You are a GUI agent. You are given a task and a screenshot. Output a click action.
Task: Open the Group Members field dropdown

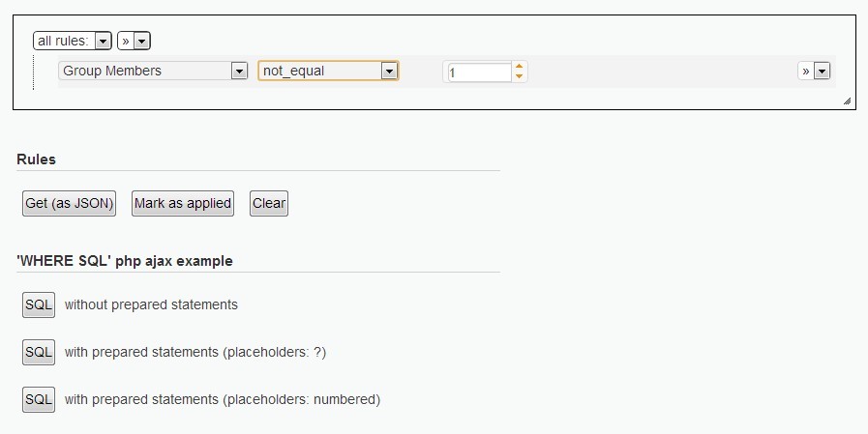pos(153,71)
